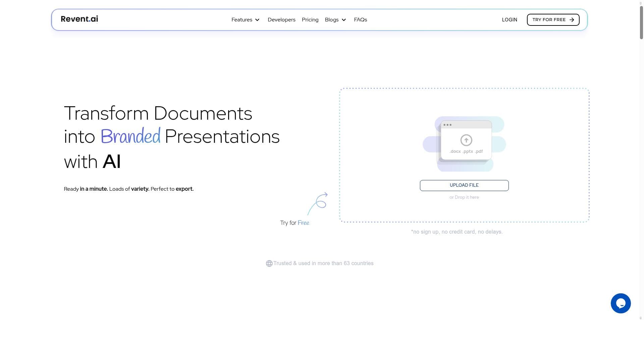Click the Revent.ai logo
Viewport: 644px width, 362px height.
(x=79, y=19)
